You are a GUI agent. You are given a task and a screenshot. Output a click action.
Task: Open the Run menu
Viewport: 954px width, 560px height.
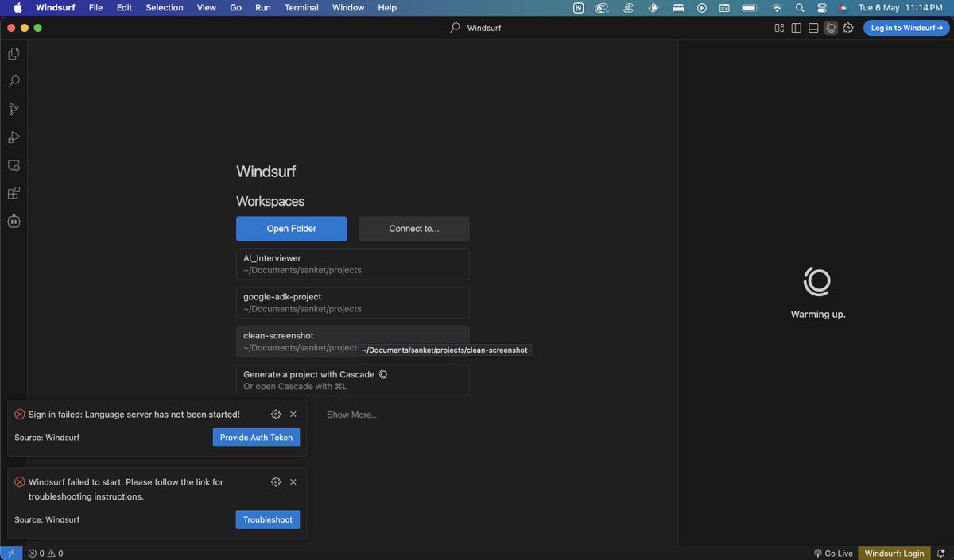coord(262,8)
